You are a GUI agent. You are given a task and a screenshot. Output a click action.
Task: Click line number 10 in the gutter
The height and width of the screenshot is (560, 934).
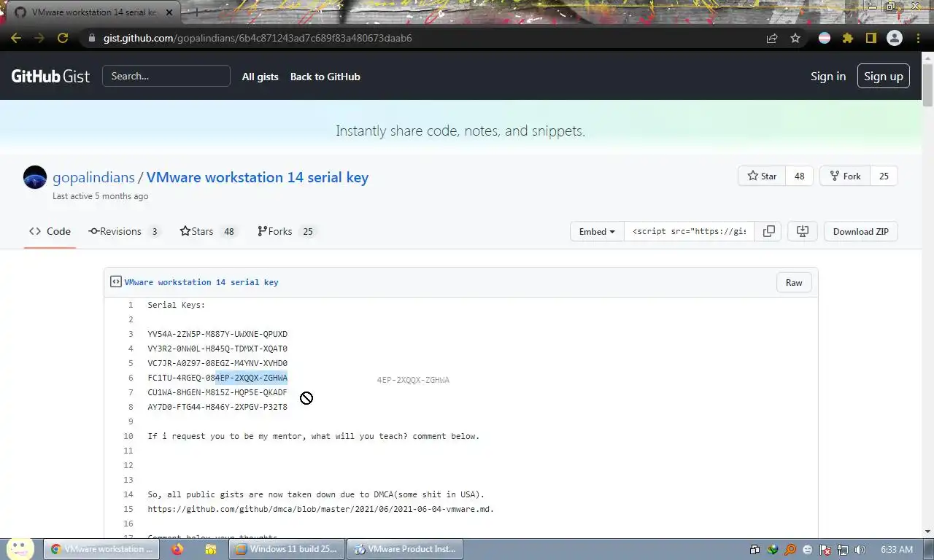[128, 436]
